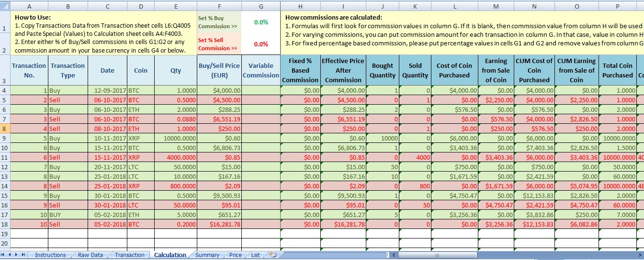
Task: Click the previous sheet navigation arrow
Action: coord(11,255)
